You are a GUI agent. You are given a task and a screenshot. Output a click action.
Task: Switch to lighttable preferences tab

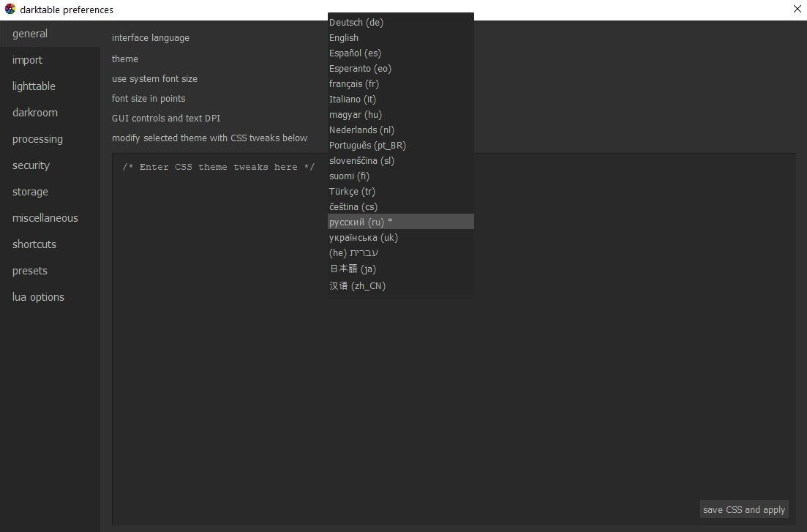50,86
